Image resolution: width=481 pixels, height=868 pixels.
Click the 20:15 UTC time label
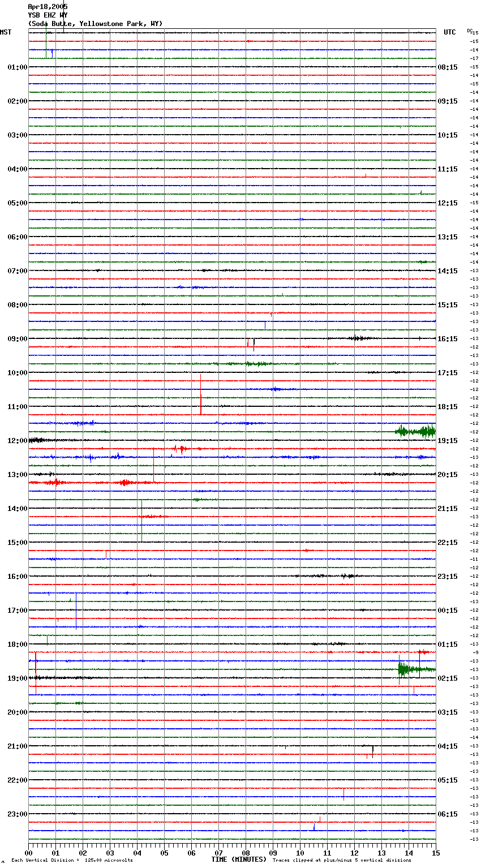click(448, 475)
